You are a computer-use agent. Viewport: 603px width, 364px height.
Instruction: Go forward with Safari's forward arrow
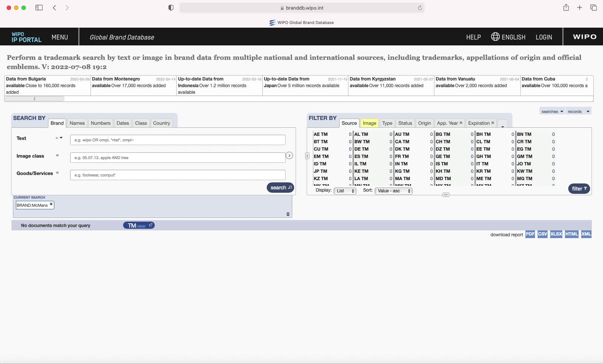coord(67,8)
